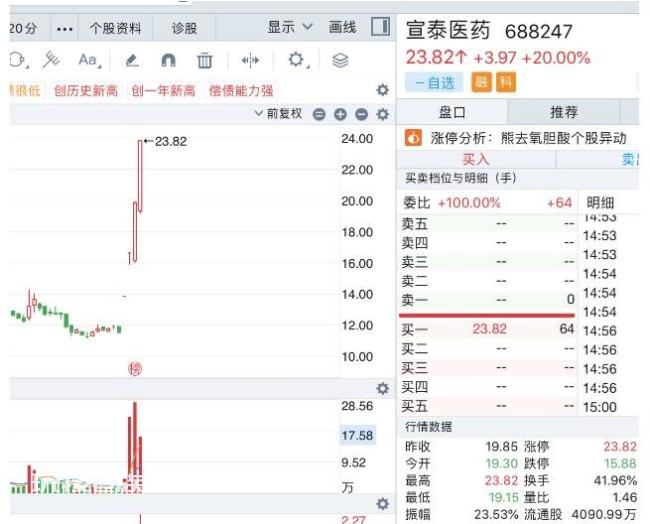Open settings gear beside stock tags
The height and width of the screenshot is (524, 650).
click(382, 90)
